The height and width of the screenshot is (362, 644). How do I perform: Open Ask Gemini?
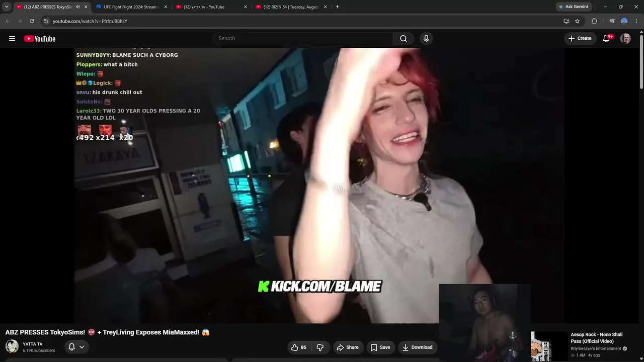[x=574, y=7]
